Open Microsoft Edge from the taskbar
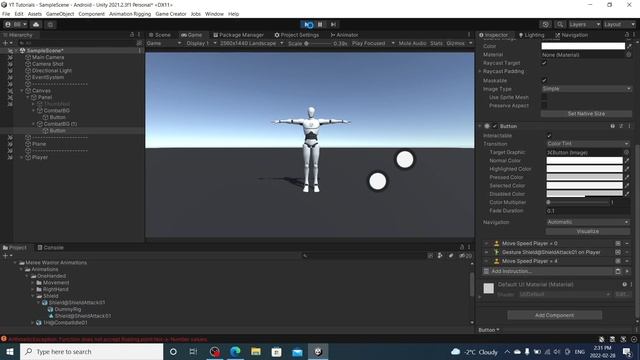 [x=235, y=351]
